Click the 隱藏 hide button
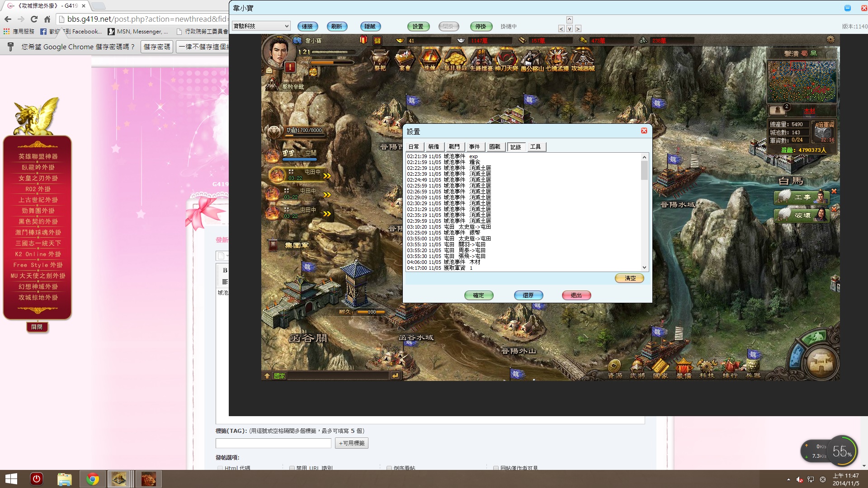The image size is (868, 488). (x=370, y=27)
